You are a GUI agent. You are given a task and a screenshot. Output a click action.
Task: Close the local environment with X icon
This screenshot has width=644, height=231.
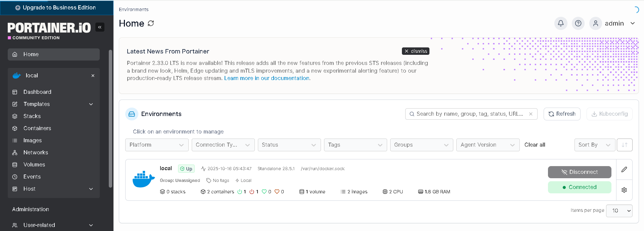pyautogui.click(x=93, y=76)
